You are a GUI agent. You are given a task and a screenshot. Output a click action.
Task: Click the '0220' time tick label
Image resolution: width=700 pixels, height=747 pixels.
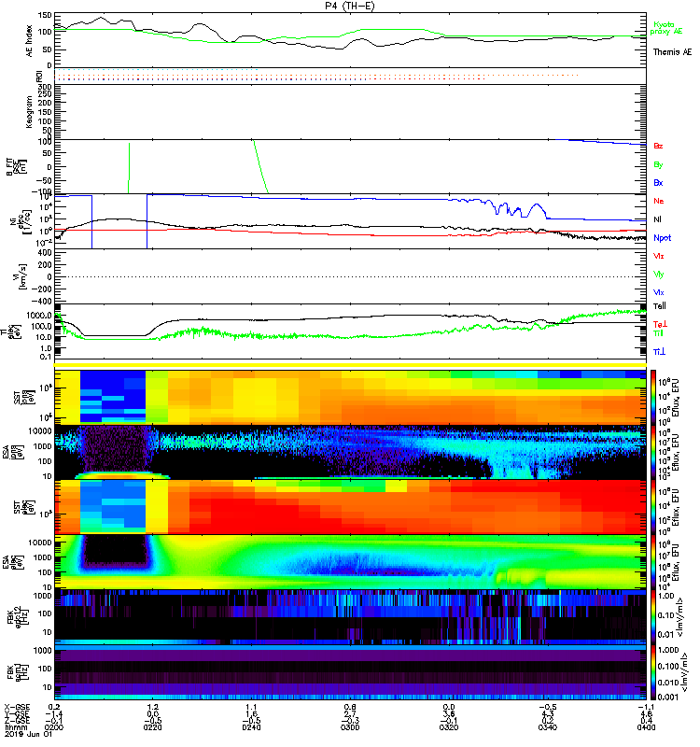pyautogui.click(x=152, y=727)
